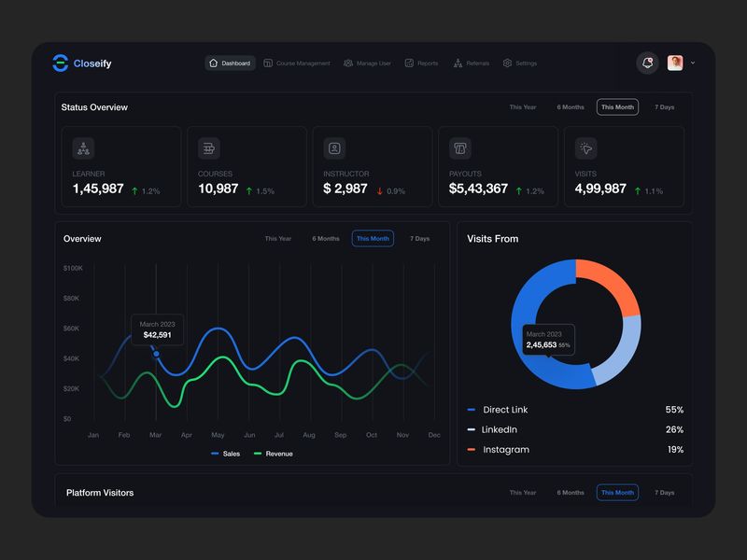Switch Overview chart to 7 Days
The height and width of the screenshot is (560, 747).
[417, 238]
